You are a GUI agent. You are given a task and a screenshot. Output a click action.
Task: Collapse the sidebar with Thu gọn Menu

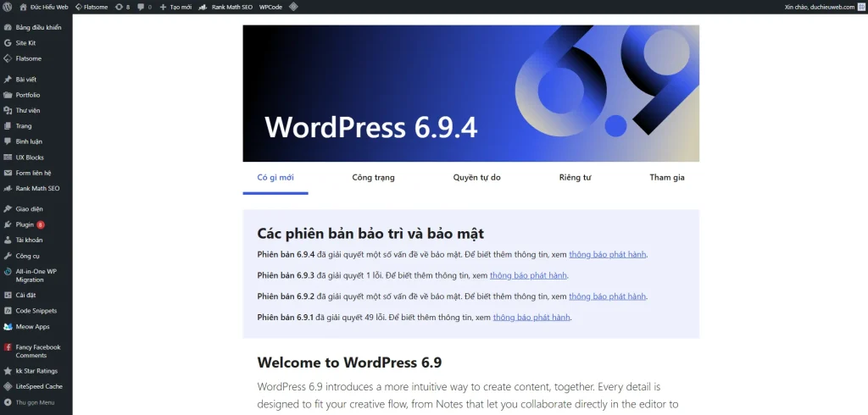[x=34, y=402]
